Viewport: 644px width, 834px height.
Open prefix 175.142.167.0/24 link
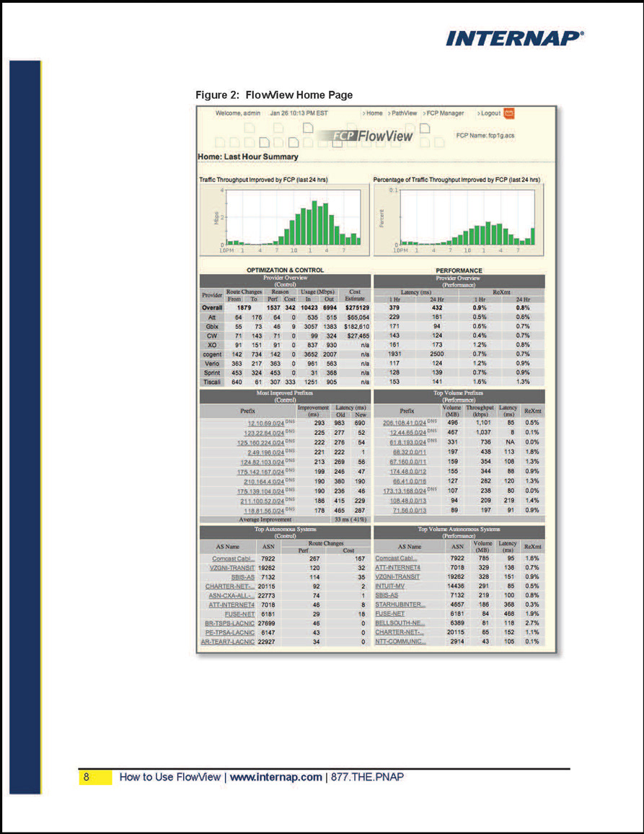pos(260,472)
